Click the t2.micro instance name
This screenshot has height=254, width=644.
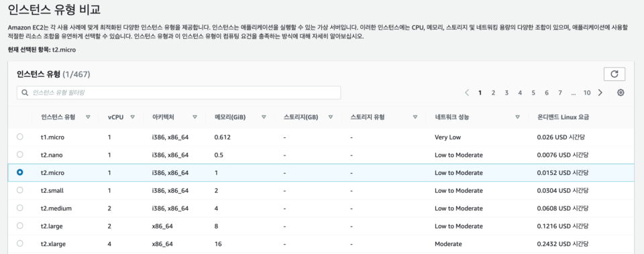coord(52,173)
